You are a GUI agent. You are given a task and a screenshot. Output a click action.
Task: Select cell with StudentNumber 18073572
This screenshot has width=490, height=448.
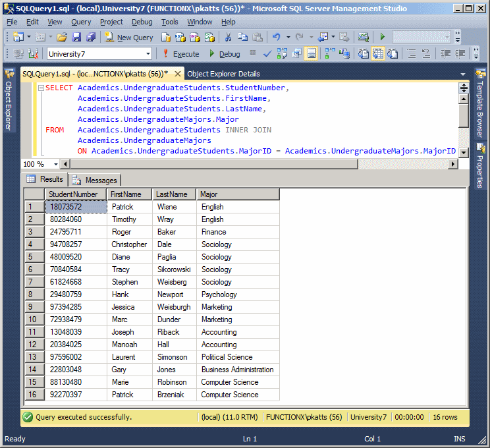(x=76, y=207)
